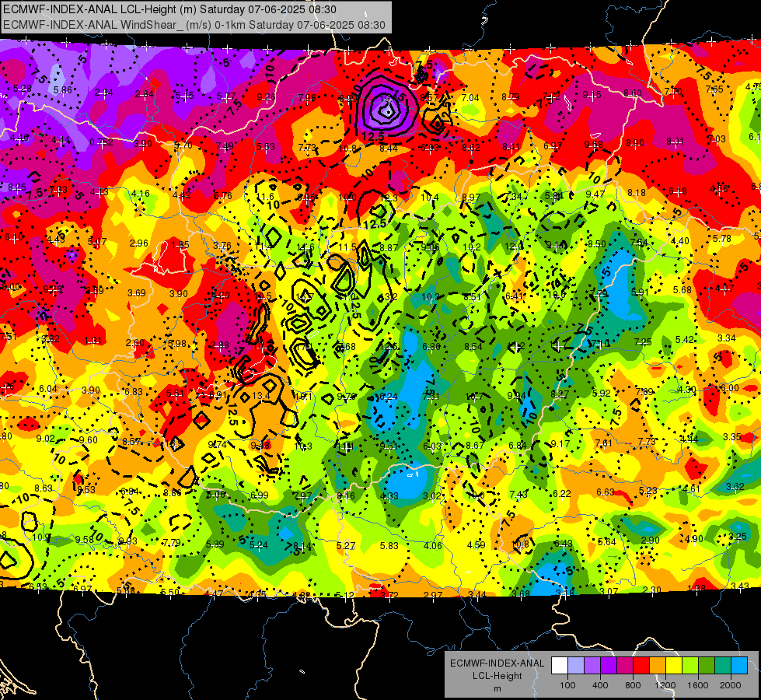Click the wind shear value 5.83
Image resolution: width=761 pixels, height=700 pixels.
coord(389,546)
